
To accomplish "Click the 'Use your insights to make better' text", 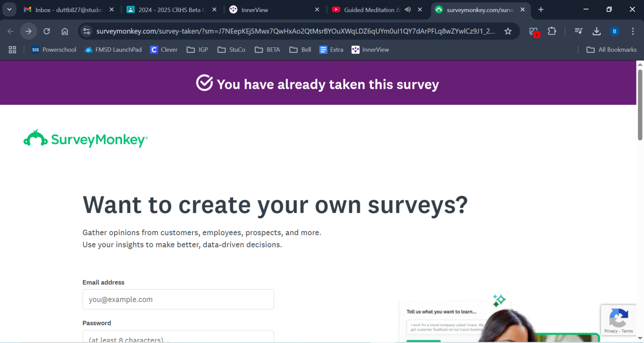I will 182,245.
